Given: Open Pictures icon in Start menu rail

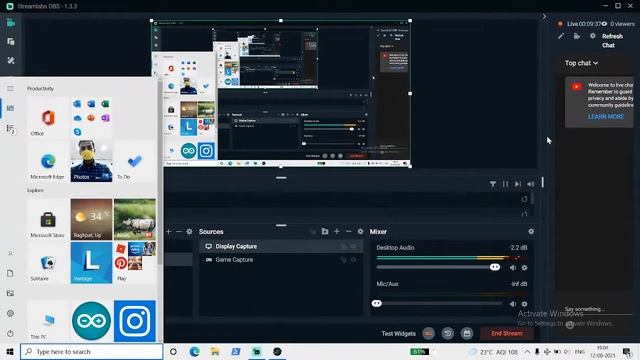Looking at the screenshot, I should [10, 293].
